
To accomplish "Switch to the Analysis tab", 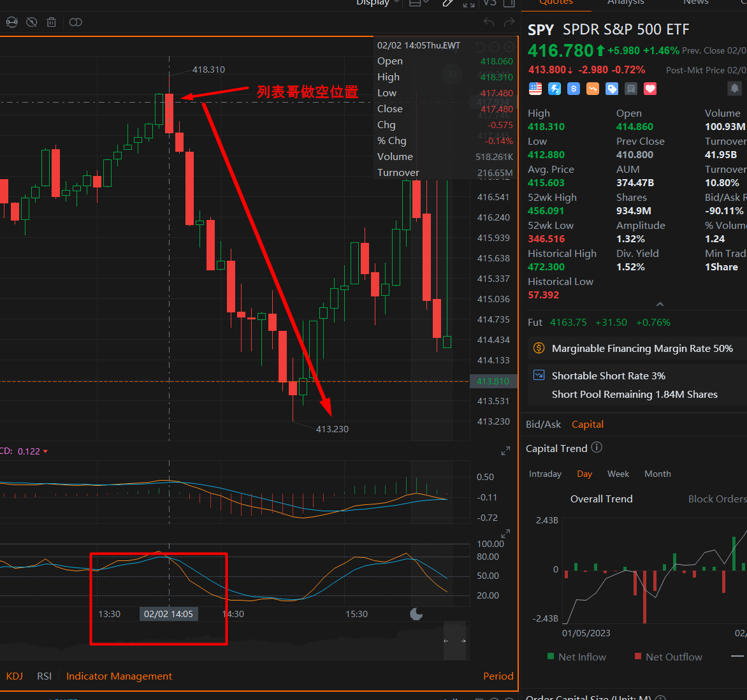I will click(x=625, y=3).
